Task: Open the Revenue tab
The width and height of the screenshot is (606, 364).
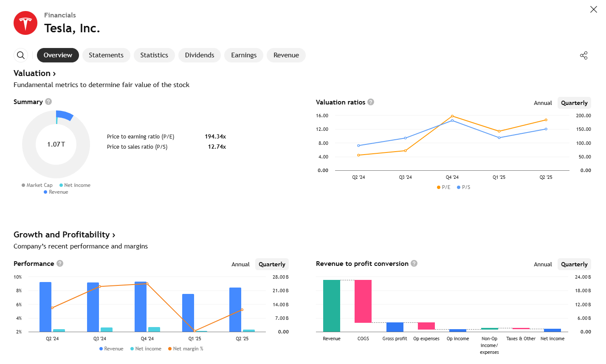Action: point(286,55)
